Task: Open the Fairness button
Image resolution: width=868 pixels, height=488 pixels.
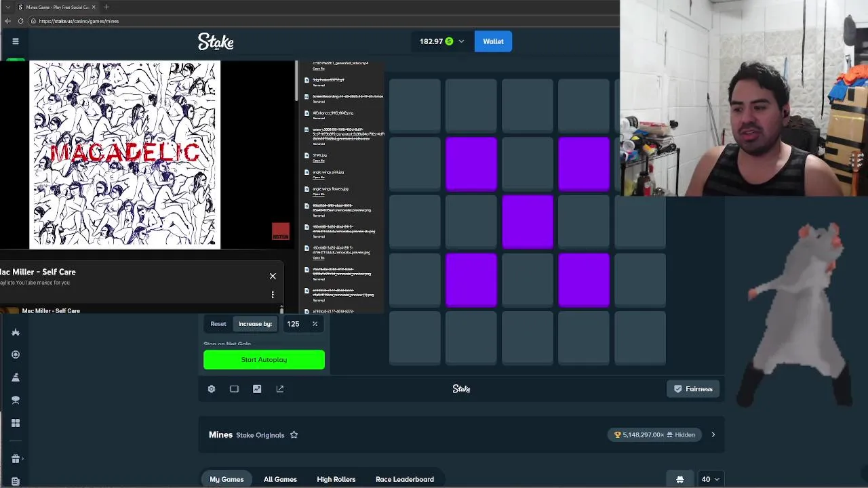Action: tap(693, 389)
